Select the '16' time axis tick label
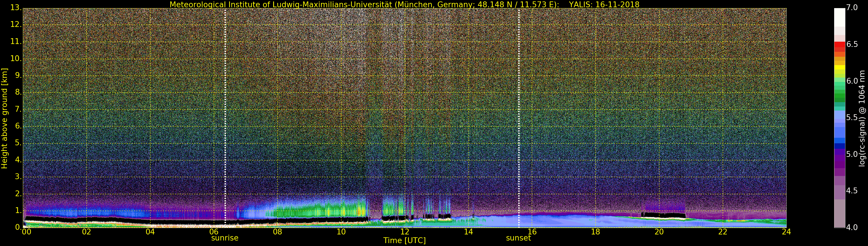The height and width of the screenshot is (246, 868). pos(532,232)
